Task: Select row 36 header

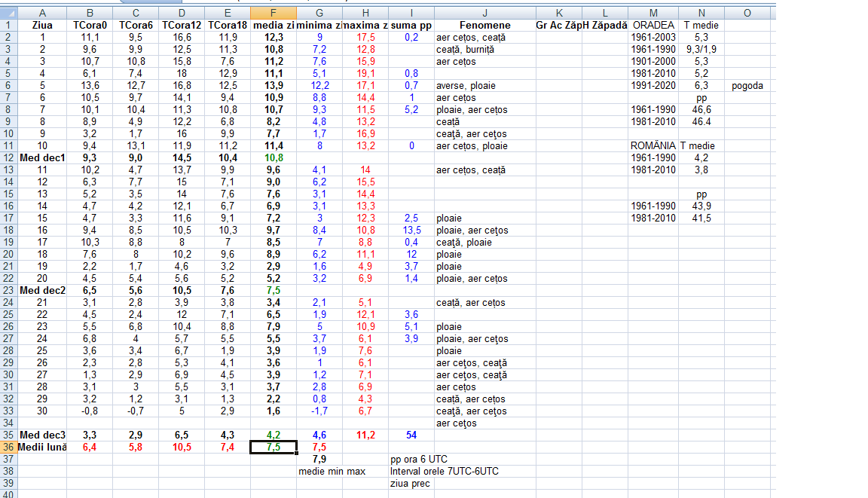Action: click(9, 447)
